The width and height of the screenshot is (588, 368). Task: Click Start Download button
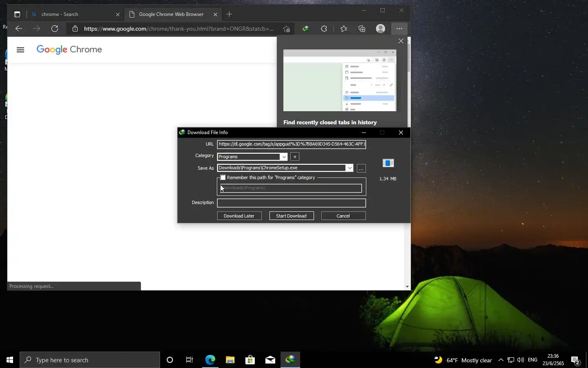pos(292,216)
